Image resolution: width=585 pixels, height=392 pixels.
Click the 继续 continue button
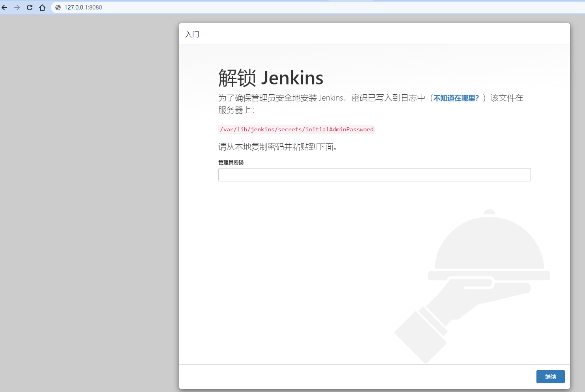pos(550,377)
